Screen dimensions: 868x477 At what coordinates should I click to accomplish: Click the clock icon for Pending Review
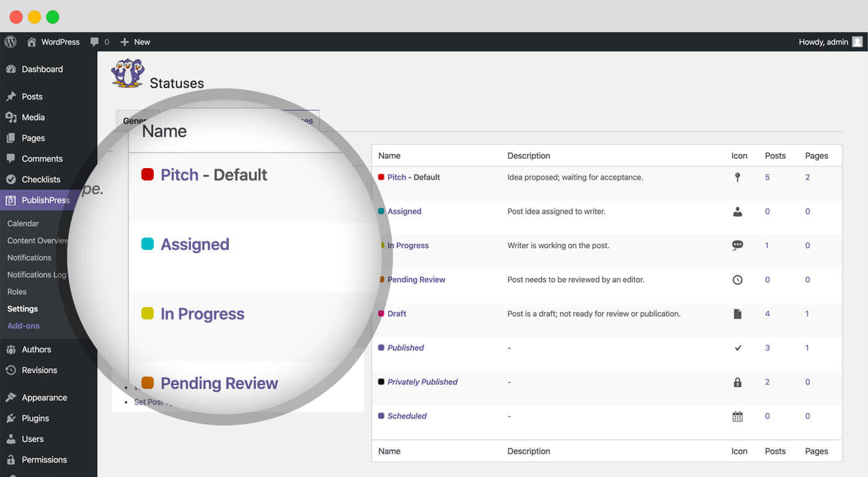(x=737, y=280)
